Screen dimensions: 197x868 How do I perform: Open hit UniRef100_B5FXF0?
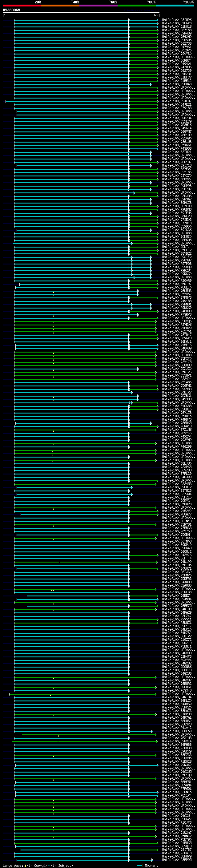point(176,358)
